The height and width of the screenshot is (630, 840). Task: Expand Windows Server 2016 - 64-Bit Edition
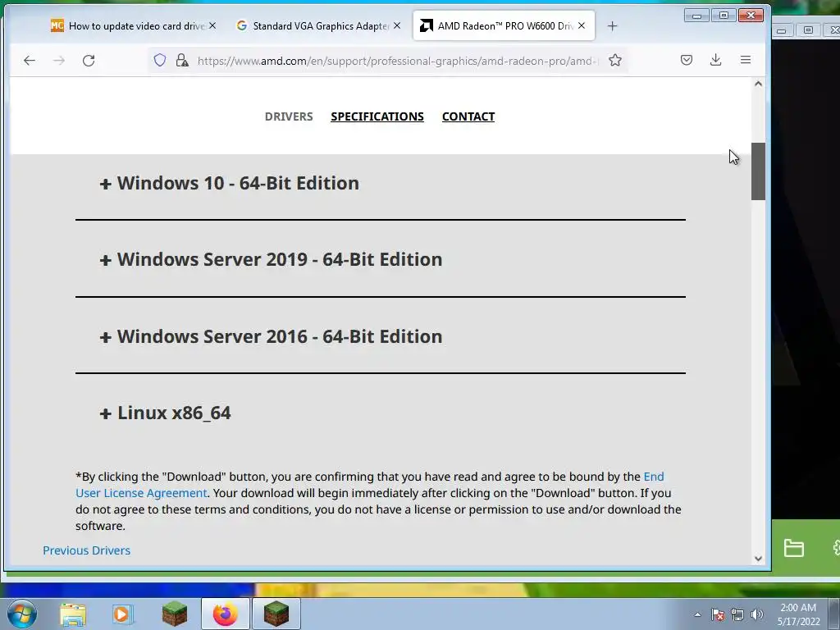(x=271, y=336)
